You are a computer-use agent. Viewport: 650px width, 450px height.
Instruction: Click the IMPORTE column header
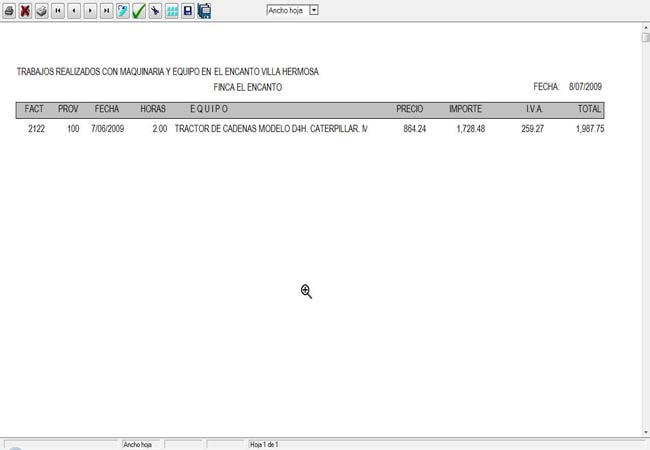[x=466, y=109]
